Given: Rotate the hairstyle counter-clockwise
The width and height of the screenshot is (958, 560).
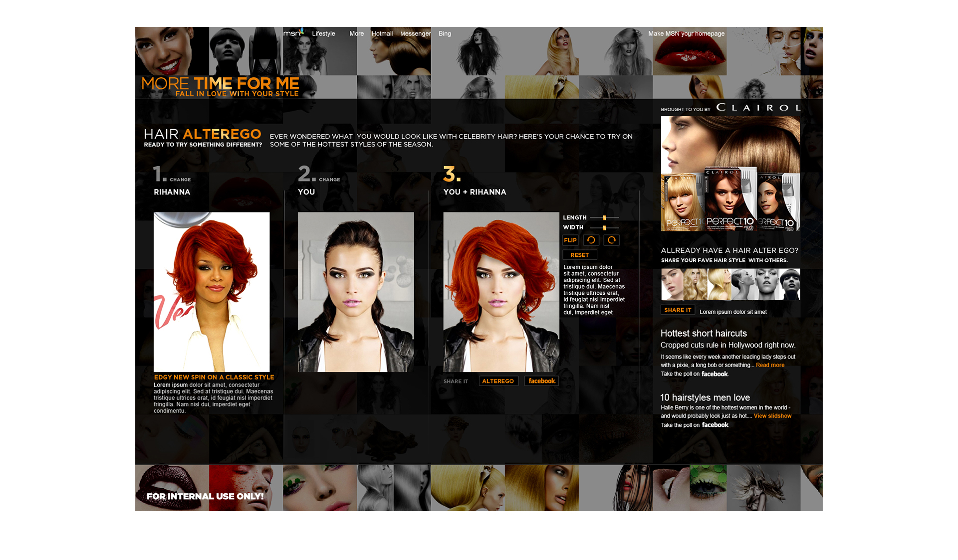Looking at the screenshot, I should coord(591,240).
